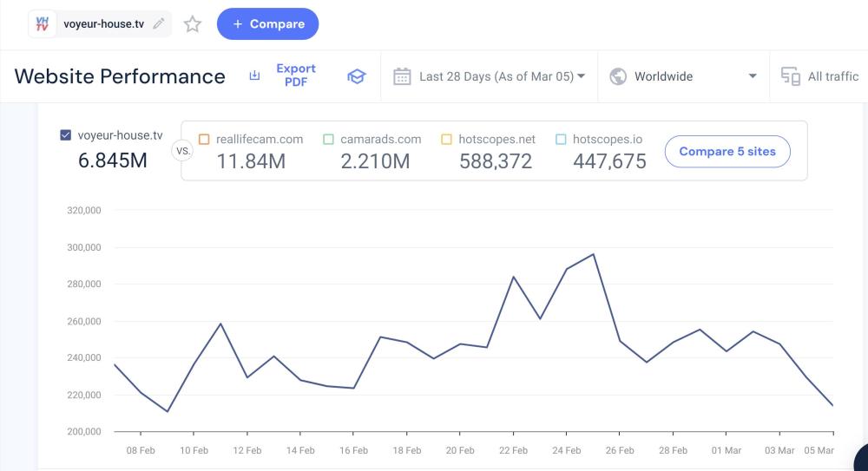Open the graduation cap learning icon
Image resolution: width=868 pixels, height=471 pixels.
click(356, 76)
